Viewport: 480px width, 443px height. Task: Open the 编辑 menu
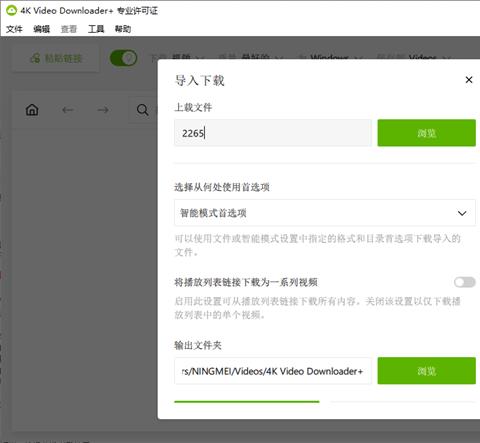pos(42,29)
